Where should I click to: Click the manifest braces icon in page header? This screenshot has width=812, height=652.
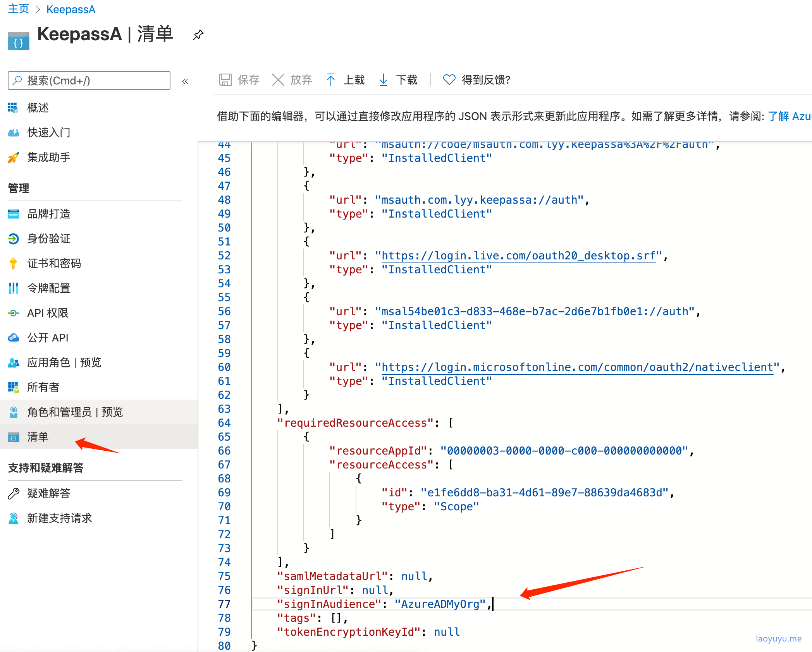[18, 41]
